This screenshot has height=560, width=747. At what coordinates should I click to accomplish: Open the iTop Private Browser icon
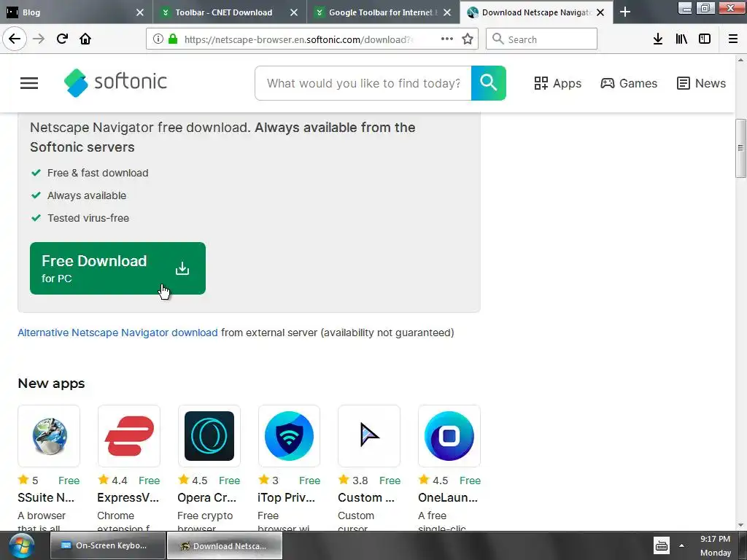coord(289,436)
